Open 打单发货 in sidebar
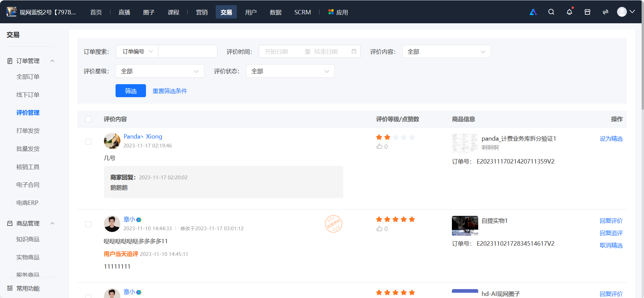The width and height of the screenshot is (644, 298). point(28,131)
